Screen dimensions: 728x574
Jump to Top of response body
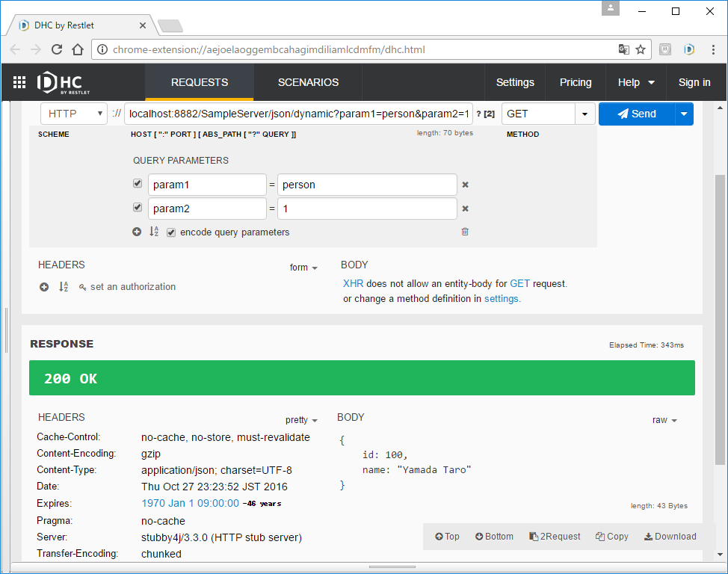pyautogui.click(x=447, y=537)
